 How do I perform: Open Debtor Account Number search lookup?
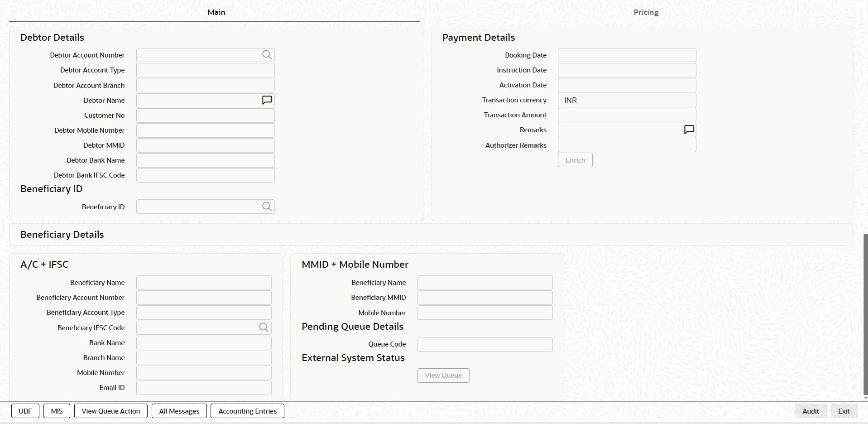click(267, 55)
